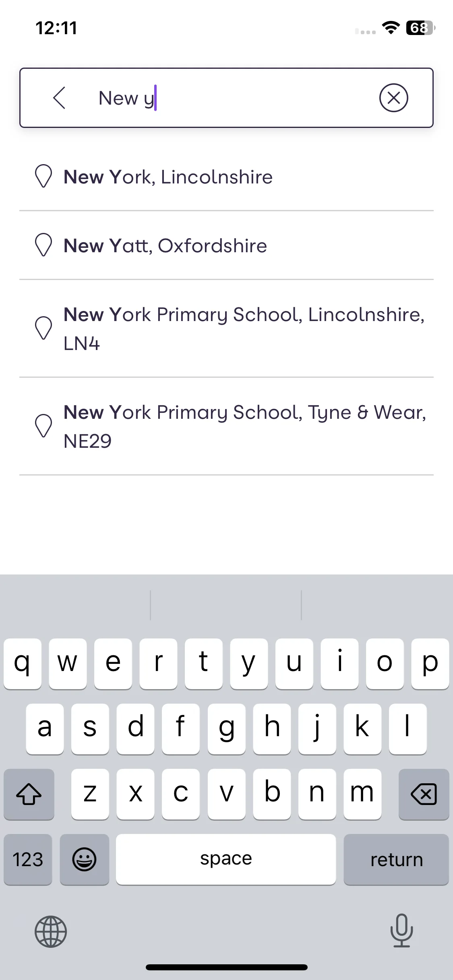Open the emoji keyboard

(x=84, y=859)
